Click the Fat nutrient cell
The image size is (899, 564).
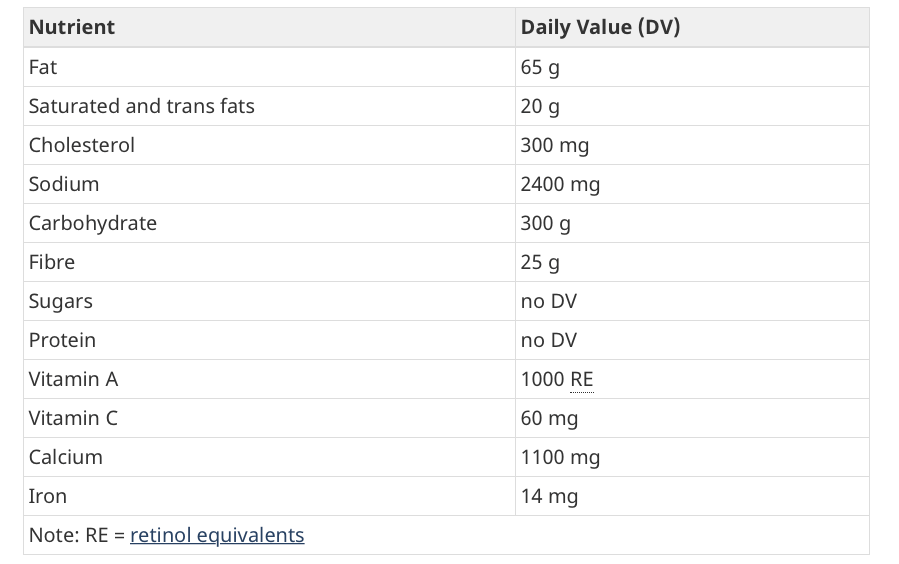43,67
